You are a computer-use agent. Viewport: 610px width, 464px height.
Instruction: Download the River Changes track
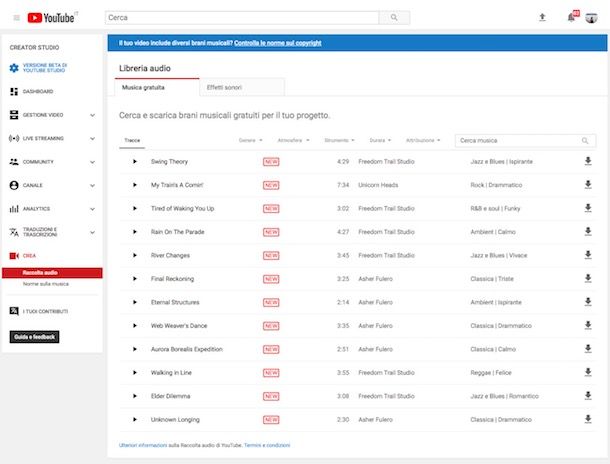pyautogui.click(x=588, y=255)
